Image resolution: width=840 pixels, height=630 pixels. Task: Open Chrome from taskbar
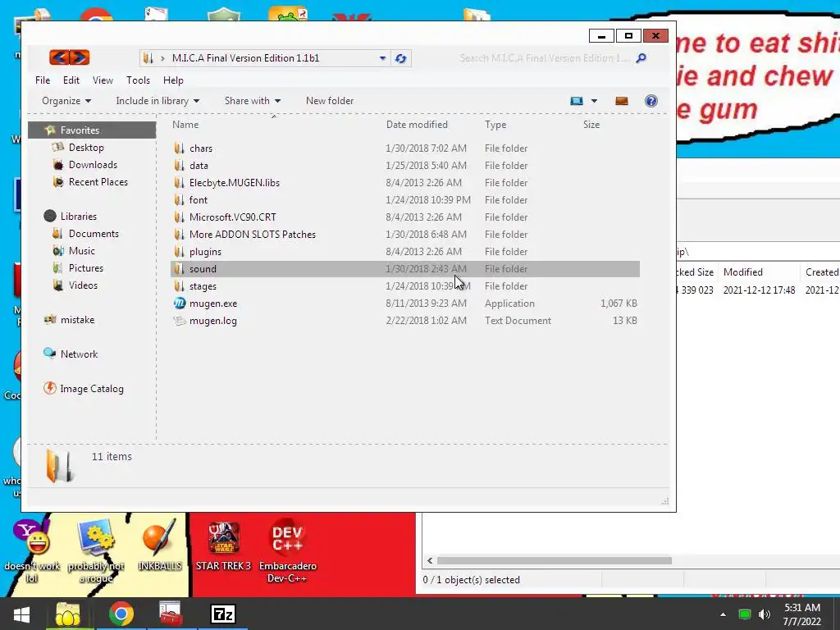pyautogui.click(x=121, y=614)
